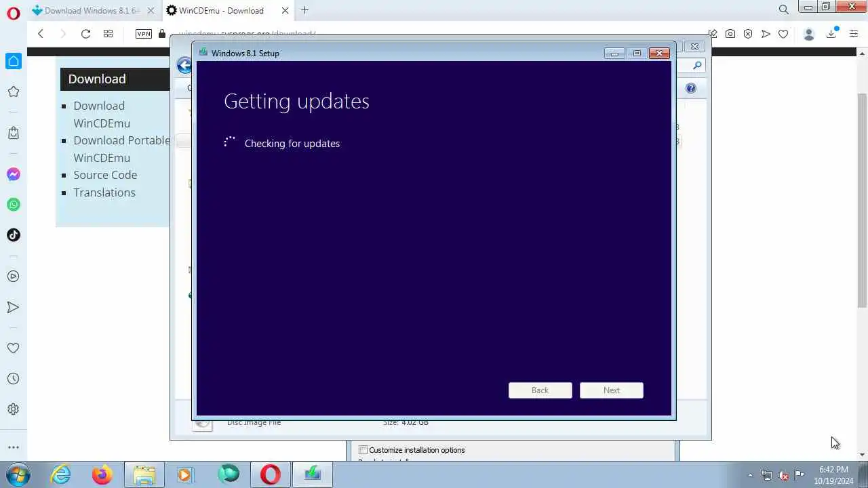The image size is (868, 488).
Task: Reload the current page in Opera
Action: coord(85,34)
